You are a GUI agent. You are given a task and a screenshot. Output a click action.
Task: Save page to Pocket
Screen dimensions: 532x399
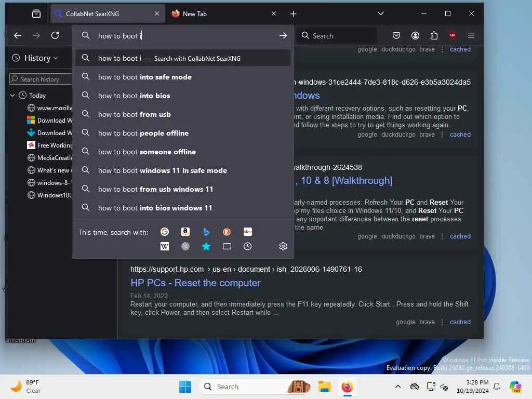(x=396, y=35)
